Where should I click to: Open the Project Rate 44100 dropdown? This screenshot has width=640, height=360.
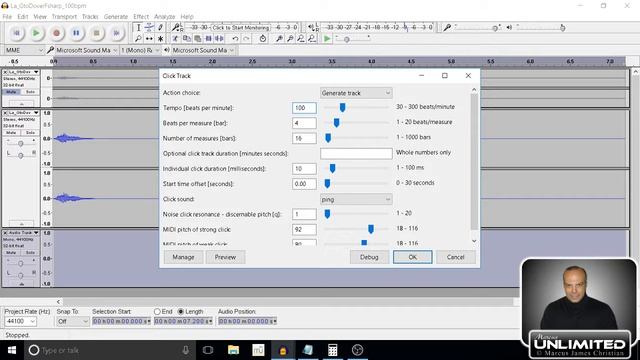pos(20,321)
